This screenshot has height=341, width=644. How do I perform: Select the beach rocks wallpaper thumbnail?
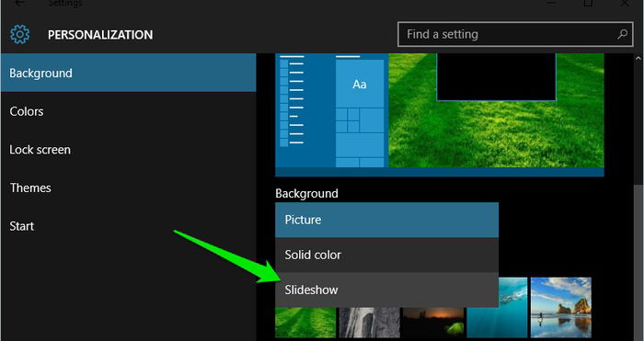(561, 308)
